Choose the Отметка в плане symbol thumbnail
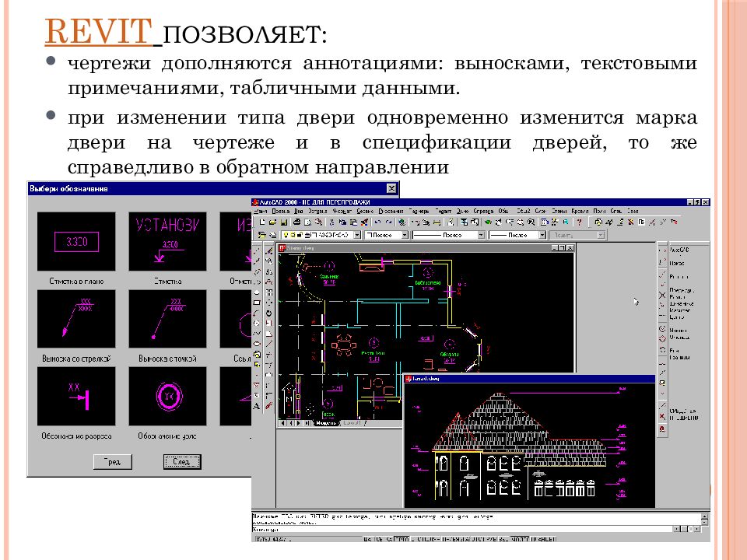Image resolution: width=747 pixels, height=560 pixels. pyautogui.click(x=76, y=241)
